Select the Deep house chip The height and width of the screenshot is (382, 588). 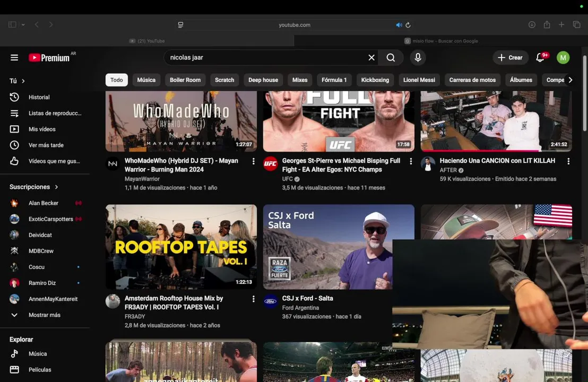tap(263, 80)
